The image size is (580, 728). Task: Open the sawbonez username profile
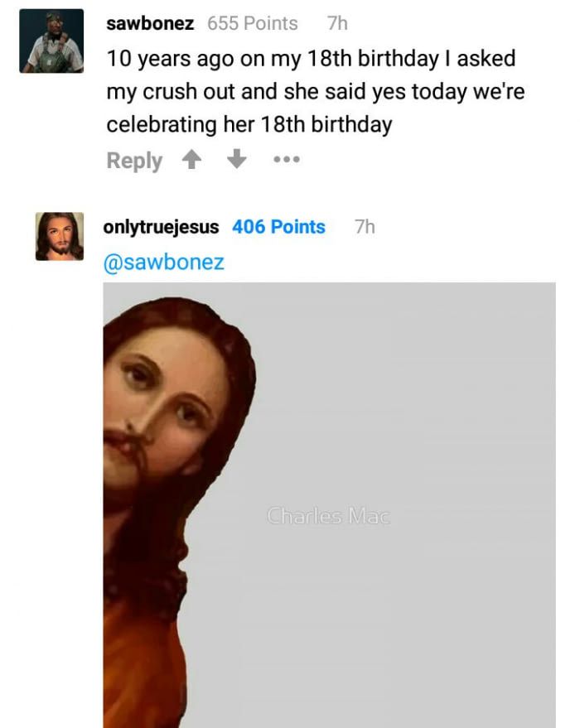(x=150, y=23)
